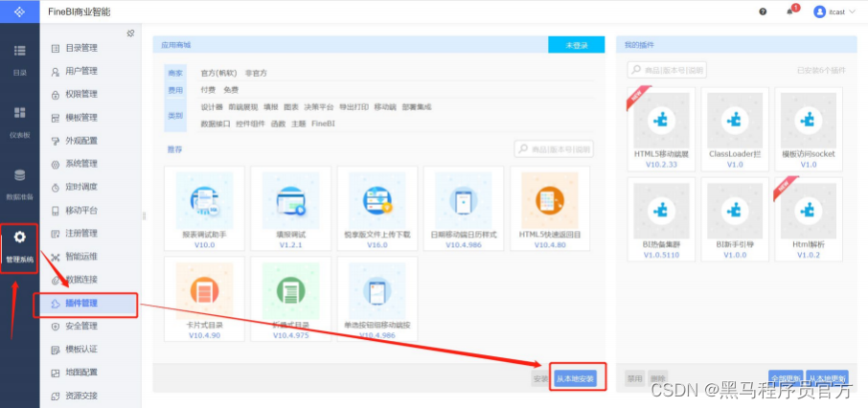Select the 填报调试 plugin card
The width and height of the screenshot is (868, 408).
(290, 208)
